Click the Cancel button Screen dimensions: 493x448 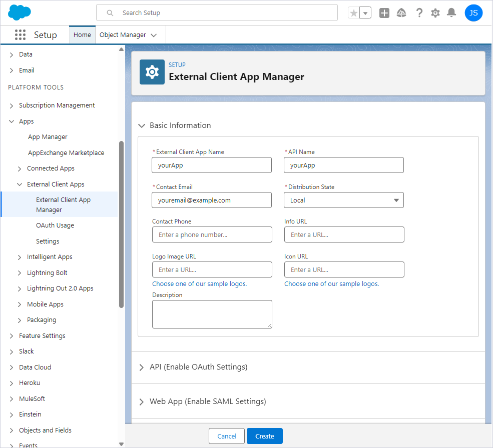[x=227, y=436]
